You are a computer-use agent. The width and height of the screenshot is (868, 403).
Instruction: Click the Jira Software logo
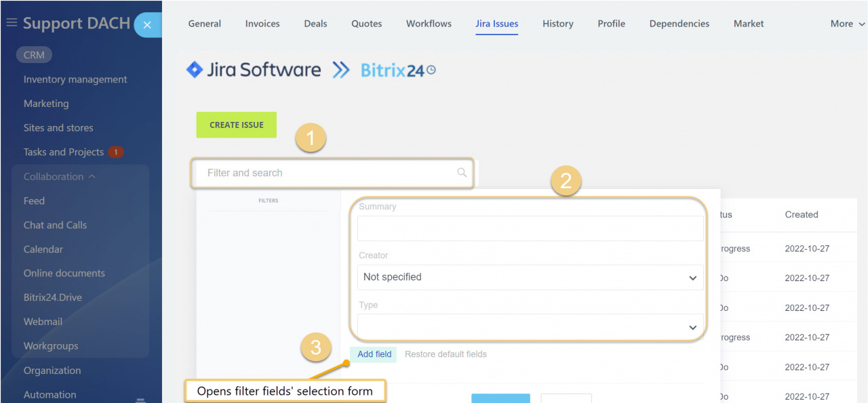tap(254, 70)
